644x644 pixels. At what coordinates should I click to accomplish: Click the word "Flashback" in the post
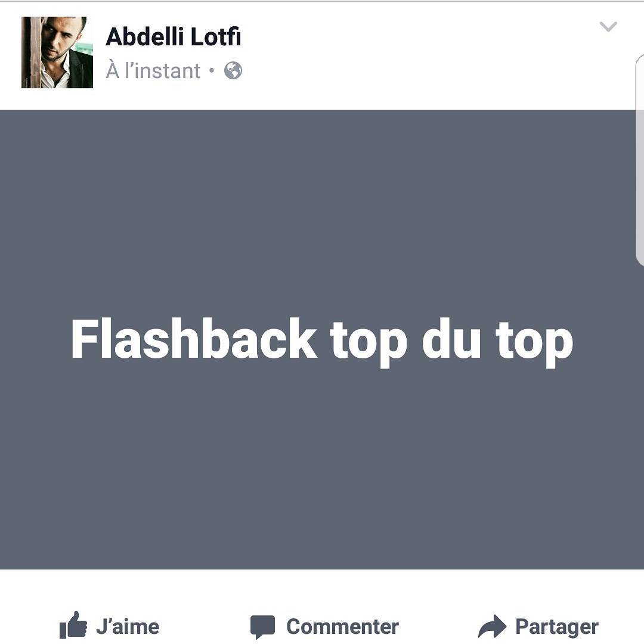(x=194, y=339)
